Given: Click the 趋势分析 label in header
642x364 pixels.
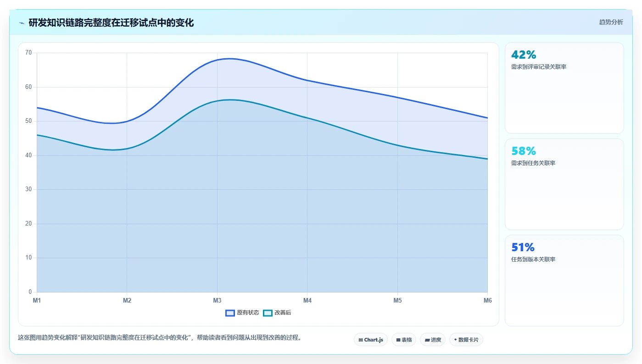Looking at the screenshot, I should tap(611, 22).
